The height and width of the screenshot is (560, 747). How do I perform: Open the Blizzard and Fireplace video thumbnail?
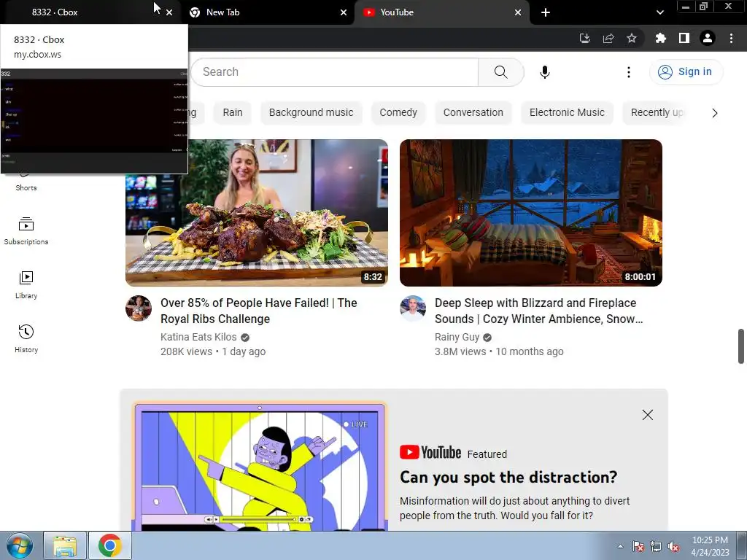[x=531, y=213]
